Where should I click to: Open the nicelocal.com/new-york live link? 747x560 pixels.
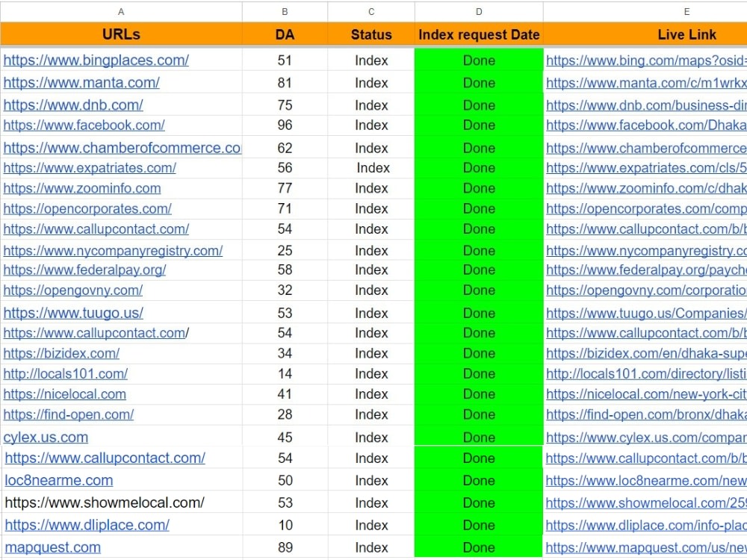coord(646,394)
